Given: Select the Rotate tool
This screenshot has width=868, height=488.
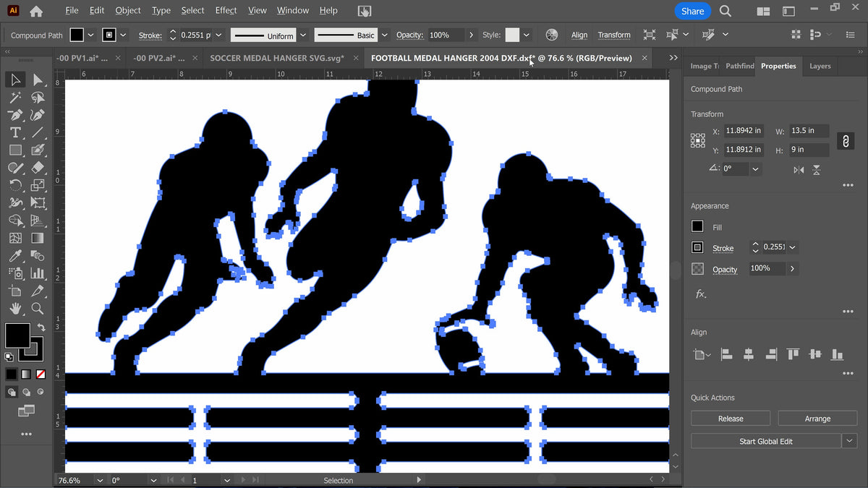Looking at the screenshot, I should click(15, 185).
